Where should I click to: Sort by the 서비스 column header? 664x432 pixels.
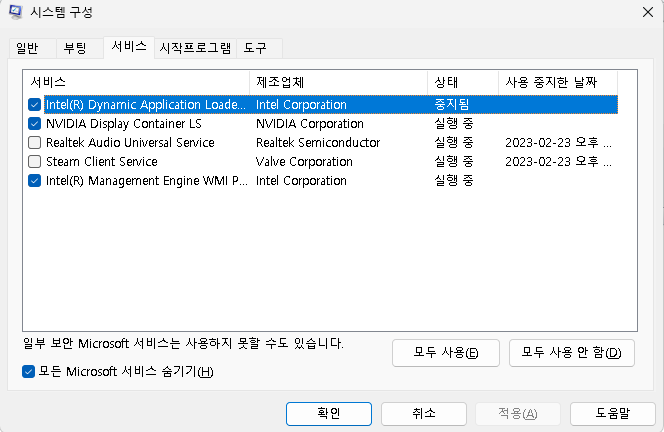pos(136,82)
